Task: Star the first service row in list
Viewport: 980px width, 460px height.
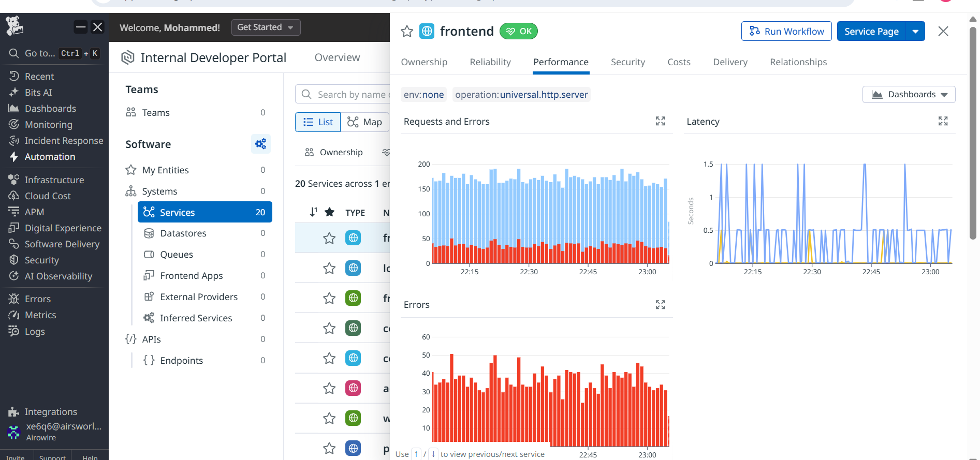Action: click(329, 238)
